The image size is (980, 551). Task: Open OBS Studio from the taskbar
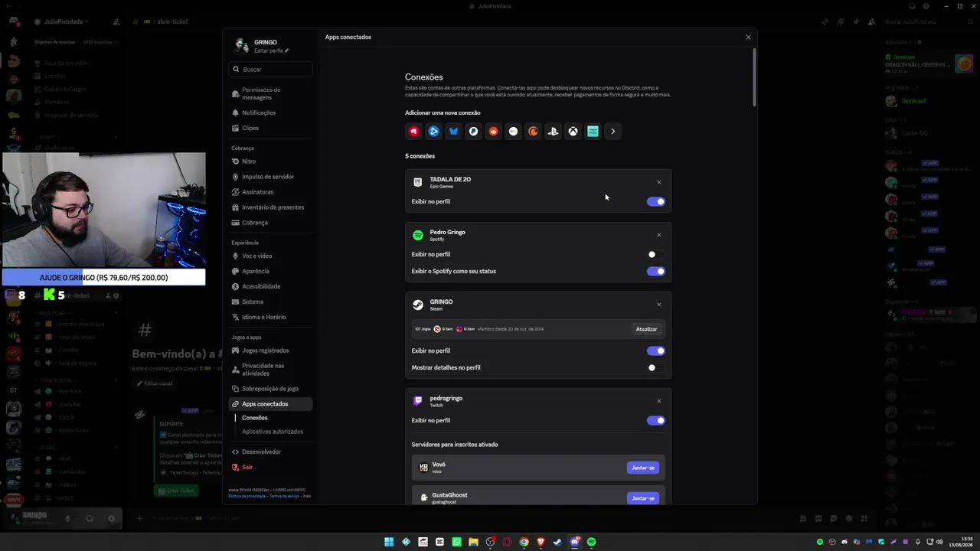pyautogui.click(x=490, y=543)
